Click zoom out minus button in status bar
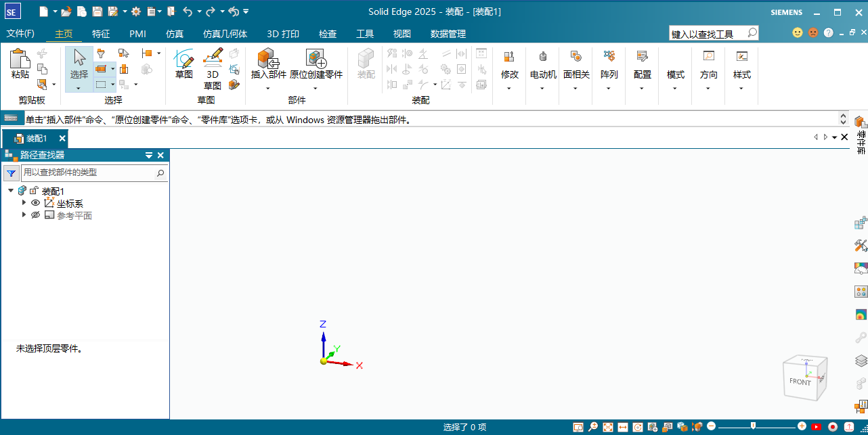 click(x=711, y=427)
